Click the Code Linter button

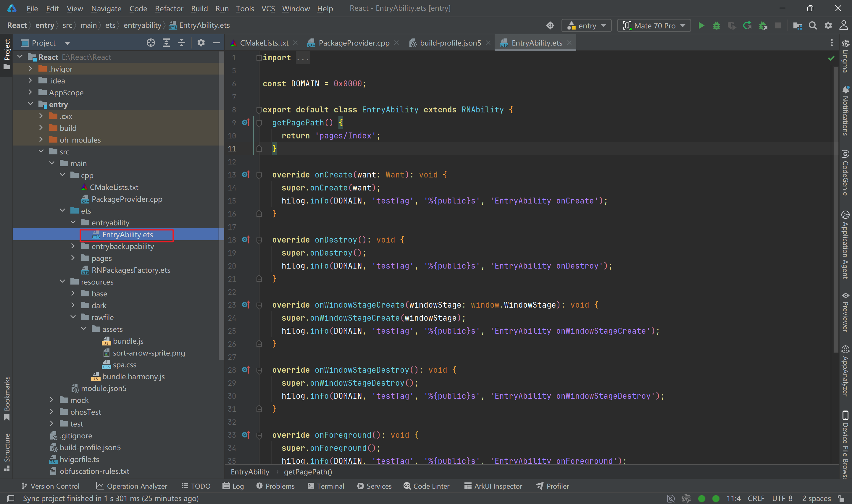(426, 486)
